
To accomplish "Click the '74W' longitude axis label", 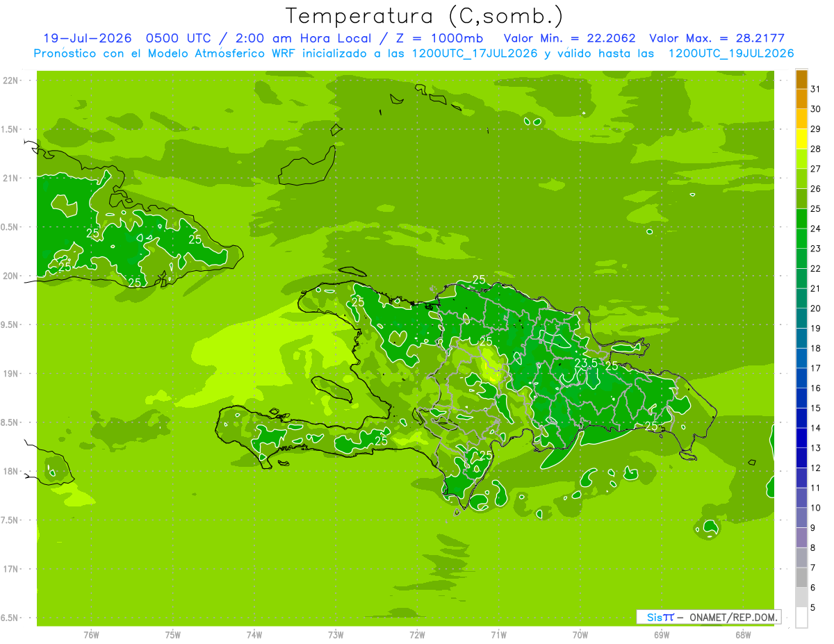I will click(254, 634).
